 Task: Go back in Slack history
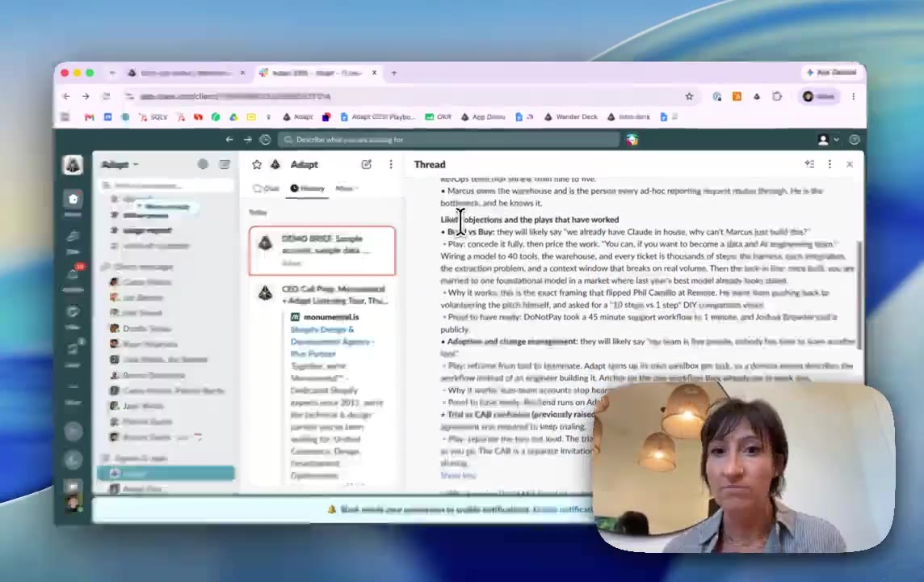[x=229, y=139]
